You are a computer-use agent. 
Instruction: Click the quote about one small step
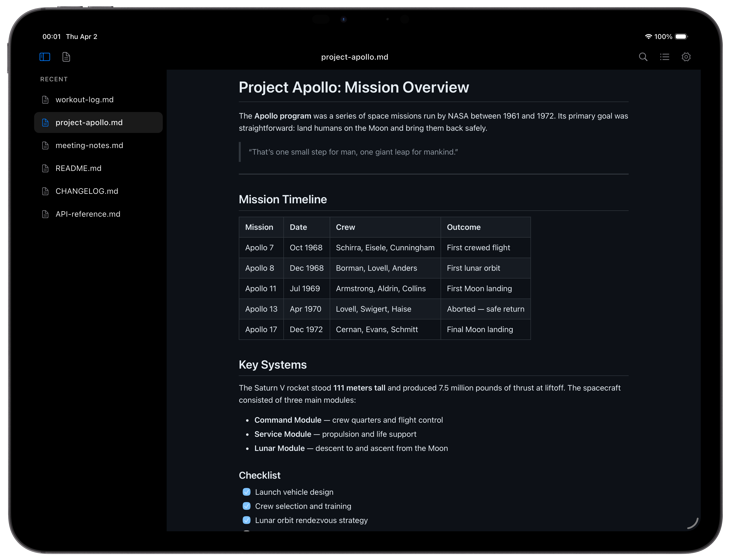353,152
